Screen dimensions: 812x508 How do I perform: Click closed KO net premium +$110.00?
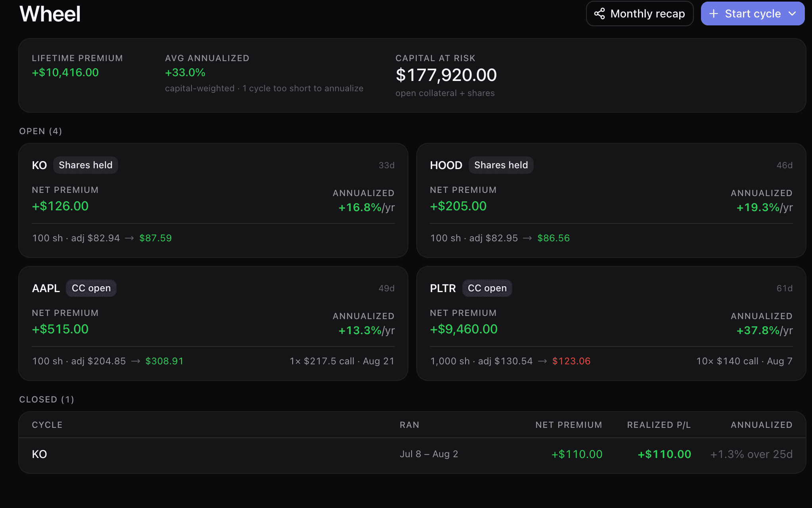coord(577,454)
